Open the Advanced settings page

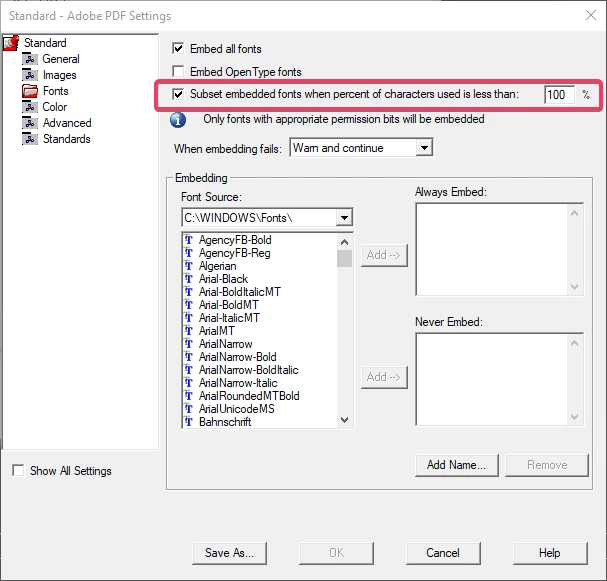click(x=67, y=123)
